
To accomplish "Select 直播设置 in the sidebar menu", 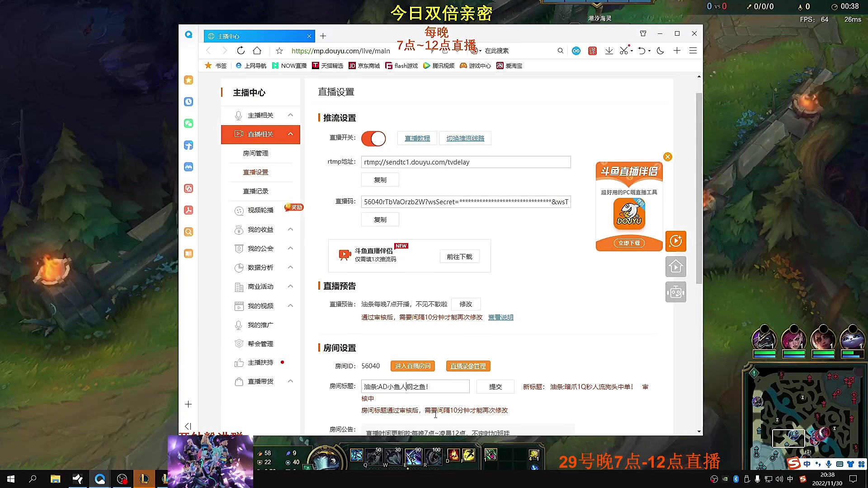I will (x=256, y=172).
